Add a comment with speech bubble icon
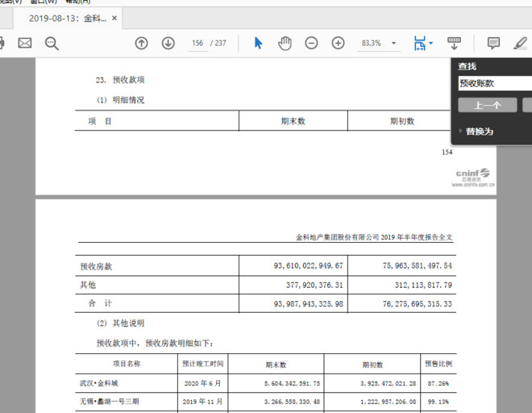The image size is (532, 413). tap(493, 43)
